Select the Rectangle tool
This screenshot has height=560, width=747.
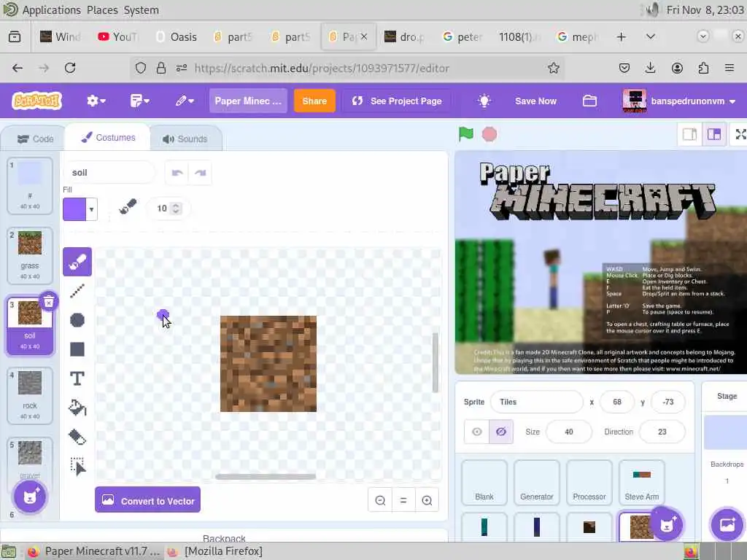tap(77, 349)
